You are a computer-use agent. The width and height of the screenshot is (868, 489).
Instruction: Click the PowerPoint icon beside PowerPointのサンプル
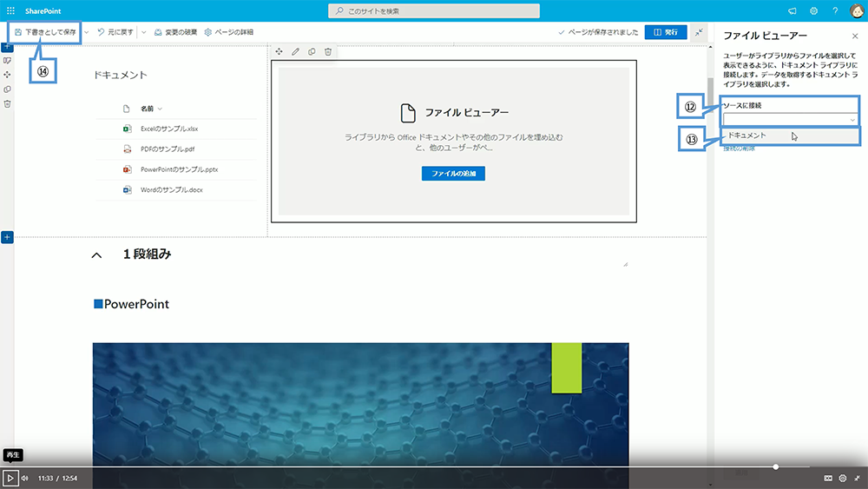(x=127, y=169)
